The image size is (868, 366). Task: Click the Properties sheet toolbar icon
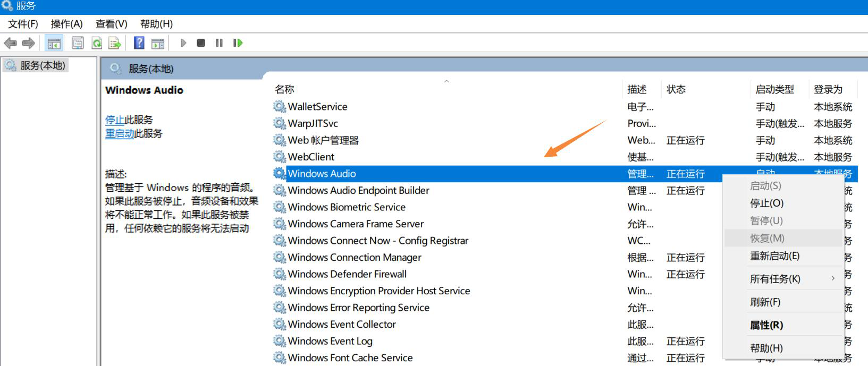[78, 43]
